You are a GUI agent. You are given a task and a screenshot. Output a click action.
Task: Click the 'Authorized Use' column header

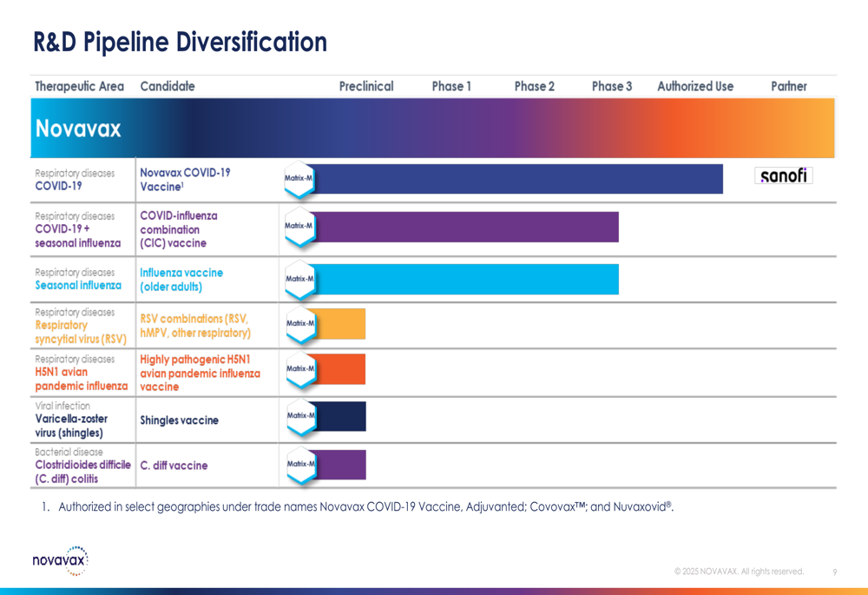point(695,86)
